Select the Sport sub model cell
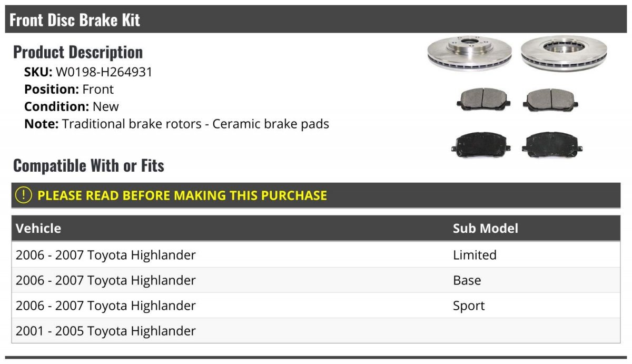This screenshot has height=364, width=632. [469, 306]
